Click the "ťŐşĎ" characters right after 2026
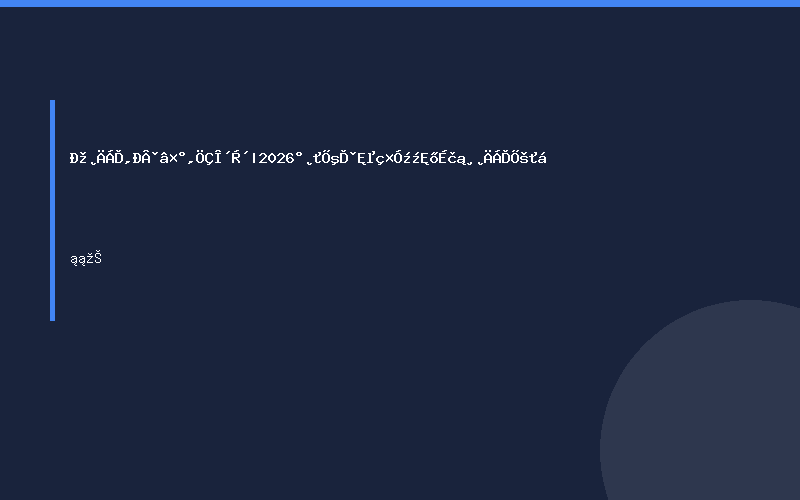This screenshot has width=800, height=500. click(331, 158)
